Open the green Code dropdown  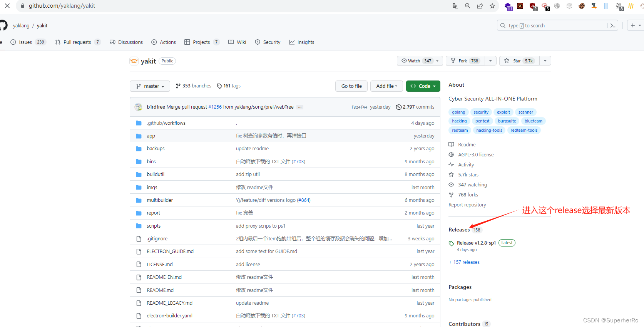(423, 86)
